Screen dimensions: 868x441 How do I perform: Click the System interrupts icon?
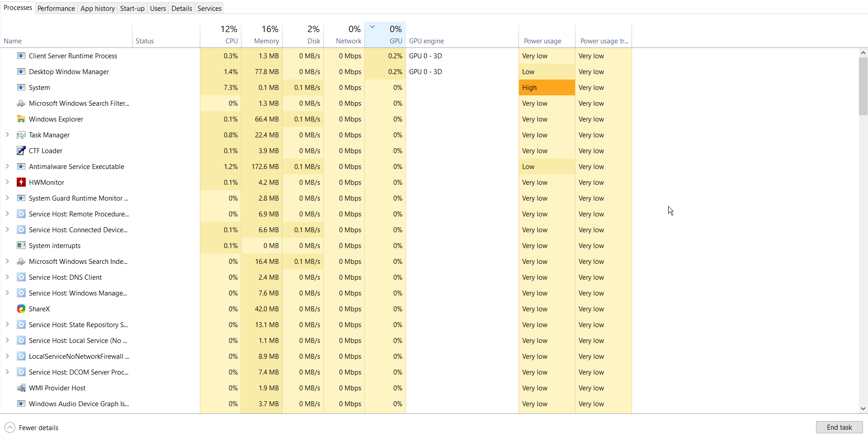pyautogui.click(x=21, y=246)
